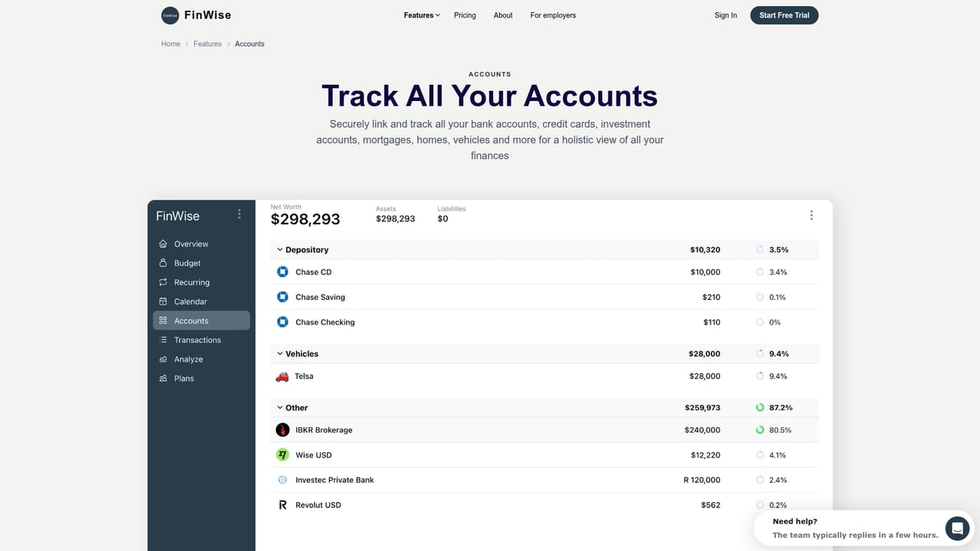Image resolution: width=980 pixels, height=551 pixels.
Task: Open the For employers page
Action: (x=553, y=15)
